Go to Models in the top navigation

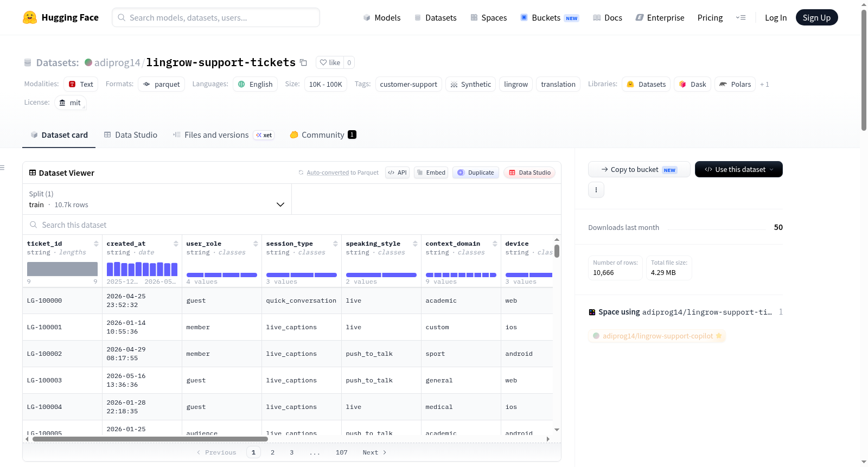tap(382, 17)
